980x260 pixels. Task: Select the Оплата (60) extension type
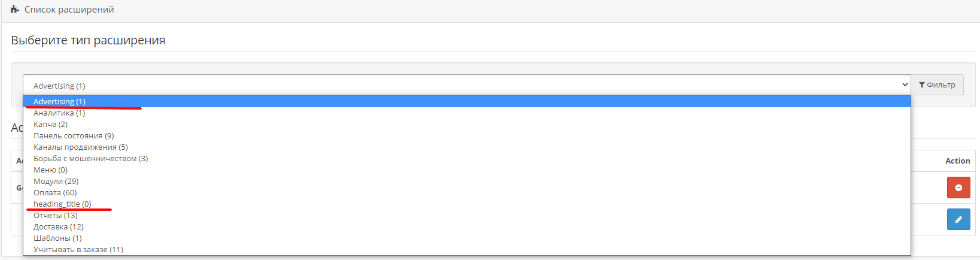[x=467, y=193]
